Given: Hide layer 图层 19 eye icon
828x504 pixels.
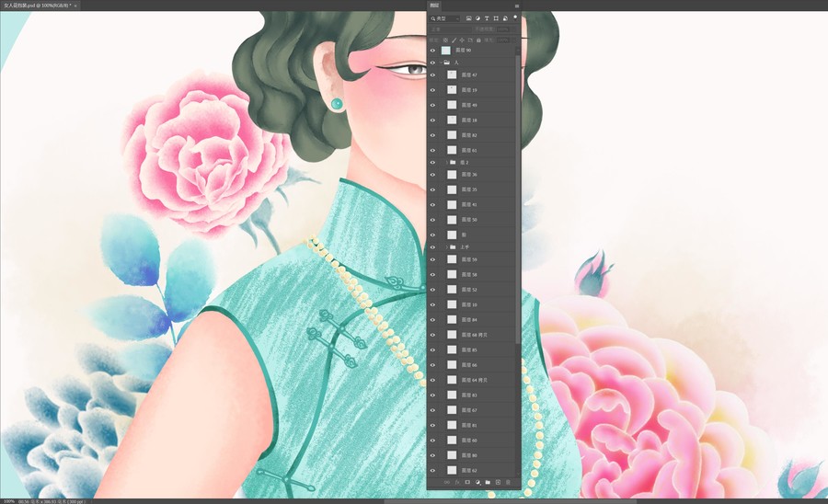Looking at the screenshot, I should (433, 90).
